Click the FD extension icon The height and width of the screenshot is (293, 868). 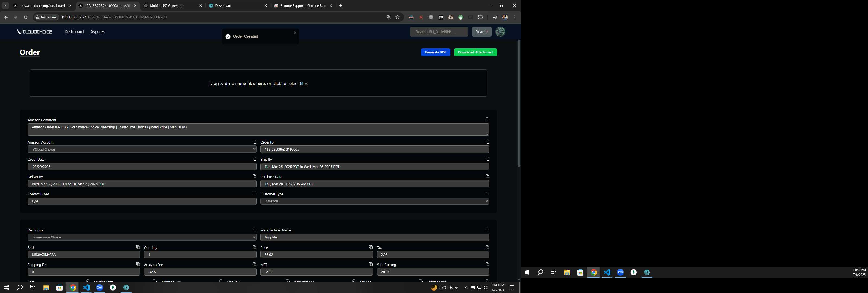(441, 17)
